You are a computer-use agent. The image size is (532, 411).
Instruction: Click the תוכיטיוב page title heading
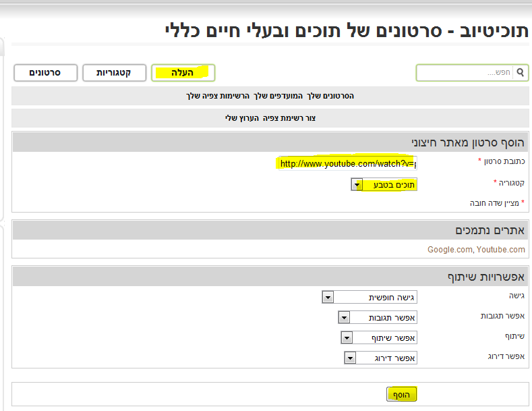coord(344,30)
